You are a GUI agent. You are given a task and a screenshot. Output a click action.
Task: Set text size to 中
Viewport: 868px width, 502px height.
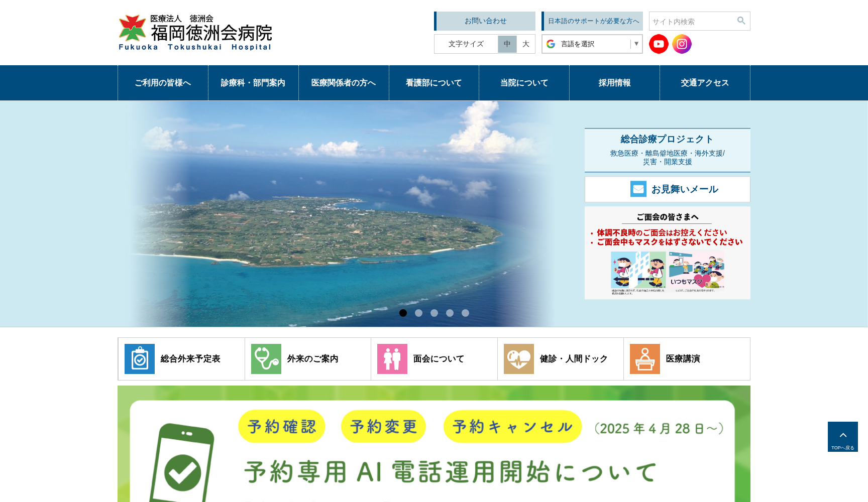pos(507,44)
